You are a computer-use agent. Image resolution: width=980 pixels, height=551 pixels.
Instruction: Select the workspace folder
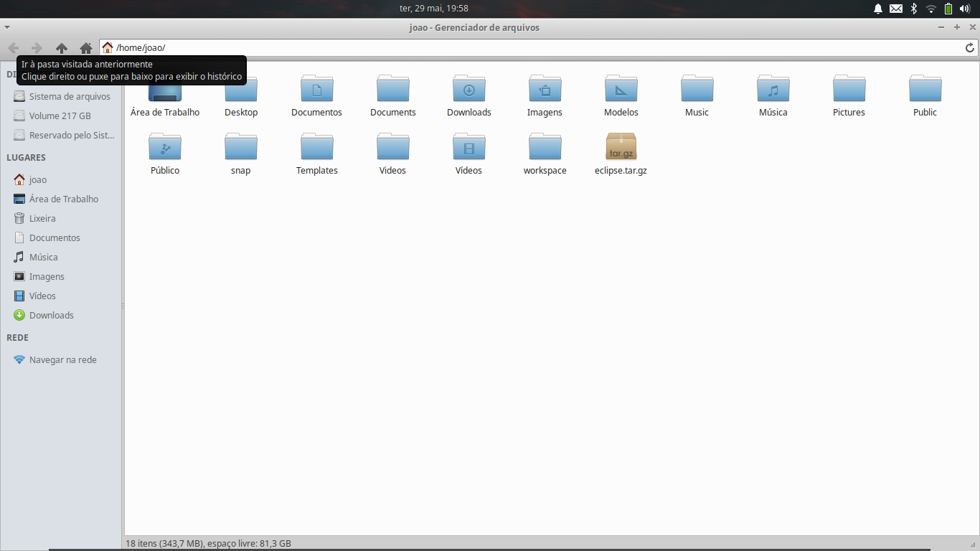point(545,154)
